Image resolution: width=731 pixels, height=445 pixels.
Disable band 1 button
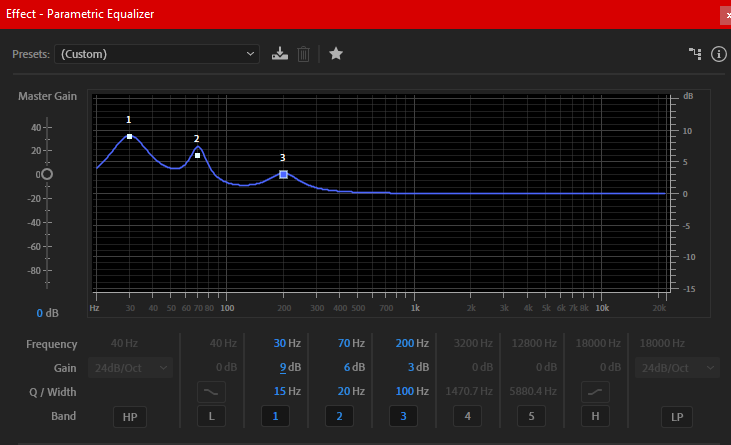275,416
